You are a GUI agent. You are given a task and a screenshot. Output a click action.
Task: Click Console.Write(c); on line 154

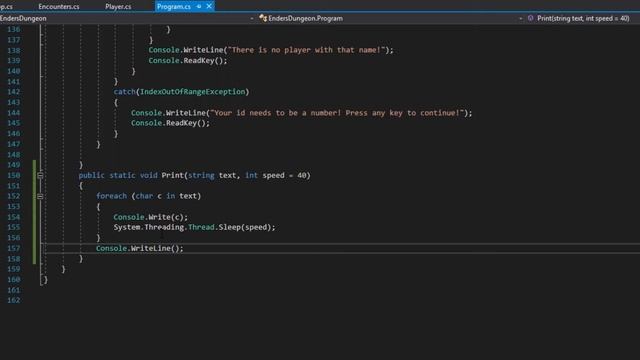[151, 217]
